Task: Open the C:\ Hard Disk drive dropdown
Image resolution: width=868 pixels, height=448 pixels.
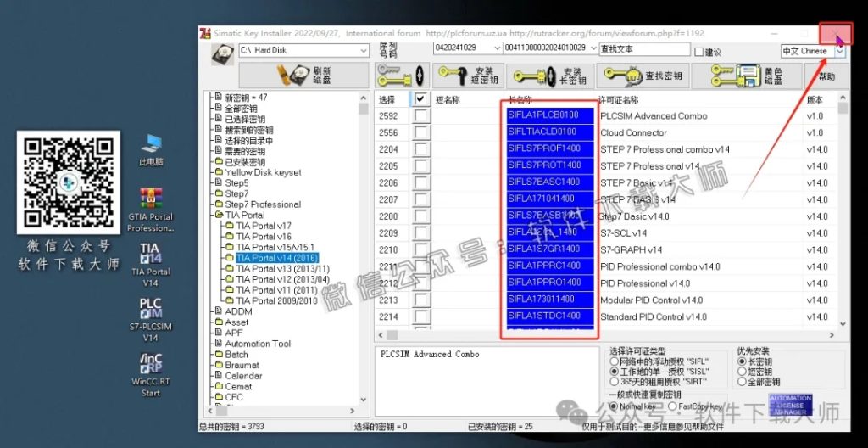Action: point(364,50)
